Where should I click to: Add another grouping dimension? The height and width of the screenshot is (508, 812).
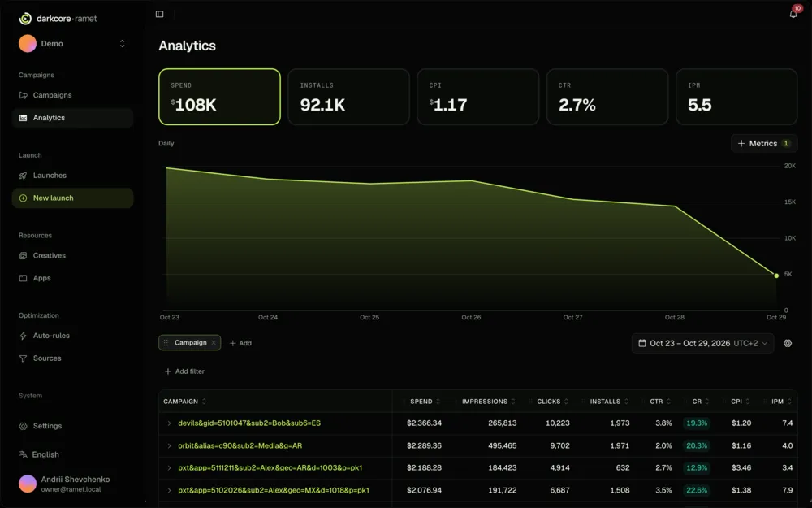(x=240, y=343)
